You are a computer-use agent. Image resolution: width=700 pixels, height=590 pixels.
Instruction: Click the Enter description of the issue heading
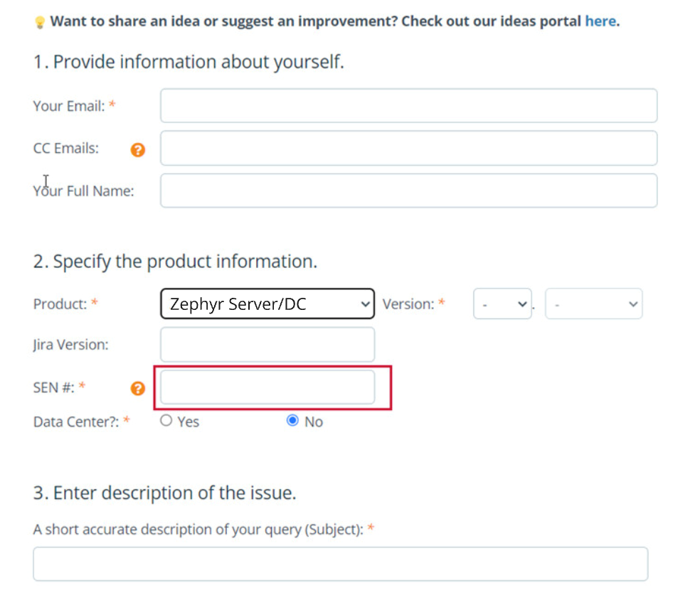164,493
